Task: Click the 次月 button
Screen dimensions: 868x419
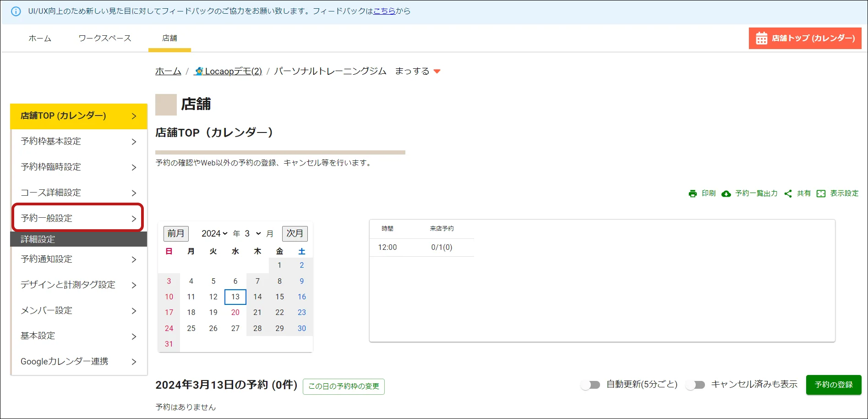Action: click(x=295, y=233)
